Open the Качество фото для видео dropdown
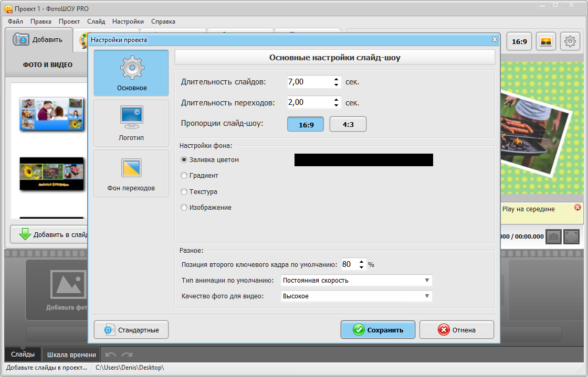 click(356, 296)
